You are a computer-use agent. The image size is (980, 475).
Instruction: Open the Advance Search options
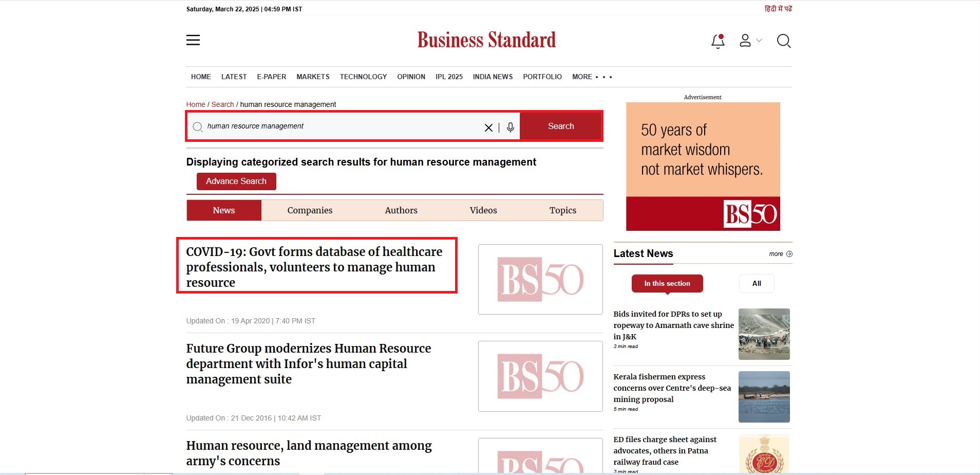[236, 181]
